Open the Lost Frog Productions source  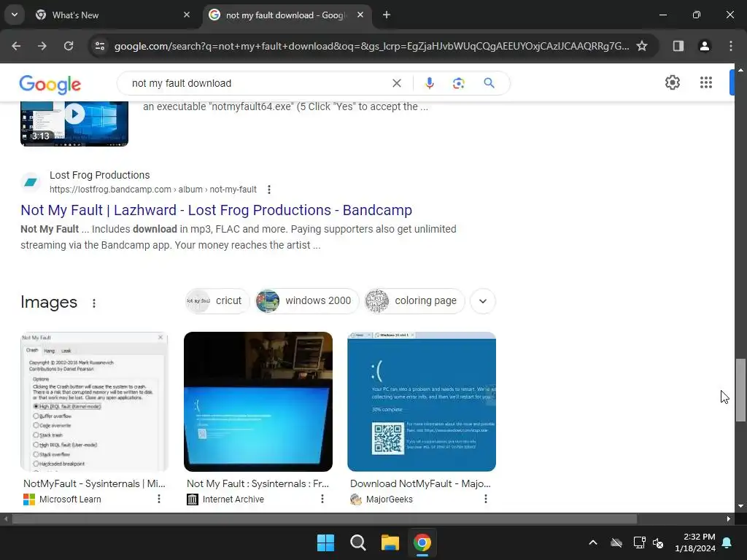click(99, 175)
